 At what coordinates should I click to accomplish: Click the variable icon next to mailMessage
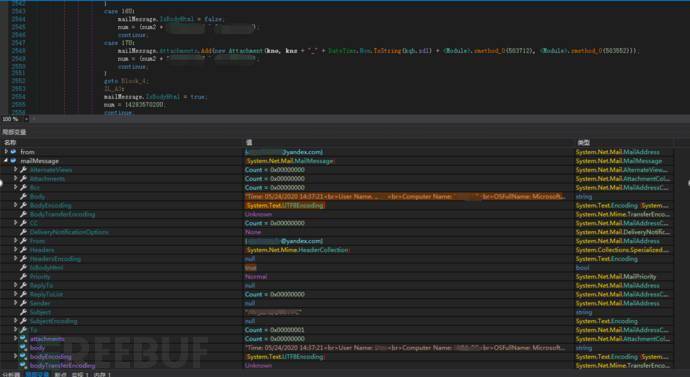(14, 161)
